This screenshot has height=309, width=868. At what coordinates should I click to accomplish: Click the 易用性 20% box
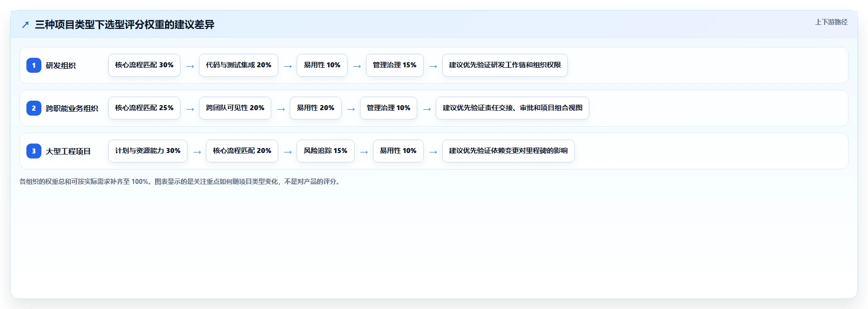tap(316, 108)
